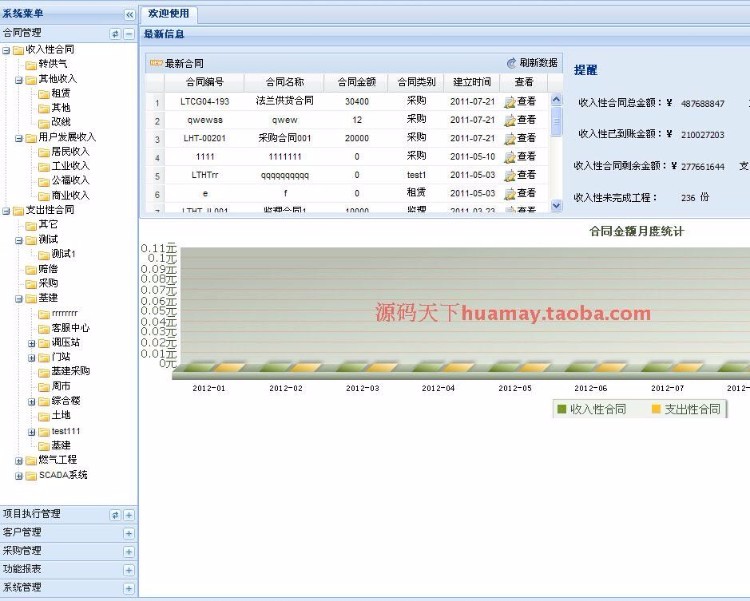Click the folder icon of 基建采购

point(44,372)
